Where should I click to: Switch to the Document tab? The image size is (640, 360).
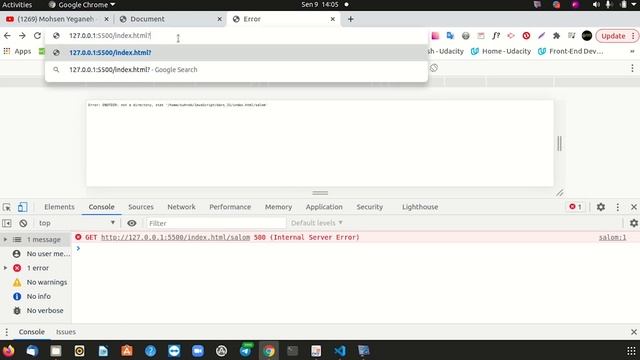point(170,19)
